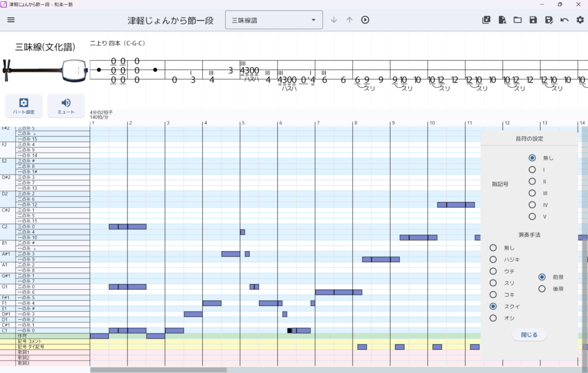588x373 pixels.
Task: Open the hamburger main menu
Action: click(11, 20)
